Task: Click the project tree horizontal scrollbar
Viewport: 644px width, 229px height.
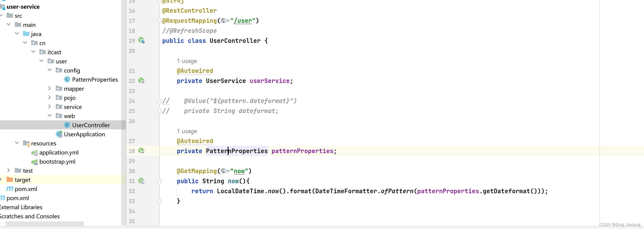Action: 44,224
